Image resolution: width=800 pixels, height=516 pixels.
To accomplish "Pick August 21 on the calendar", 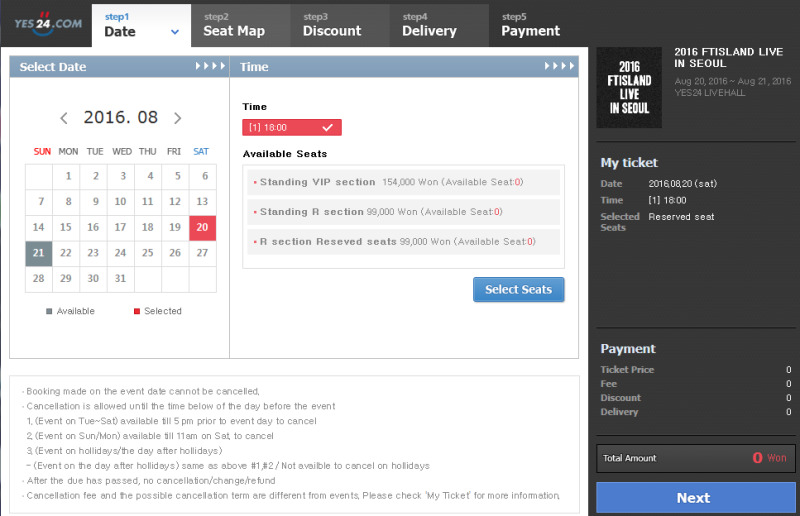I will pos(39,253).
